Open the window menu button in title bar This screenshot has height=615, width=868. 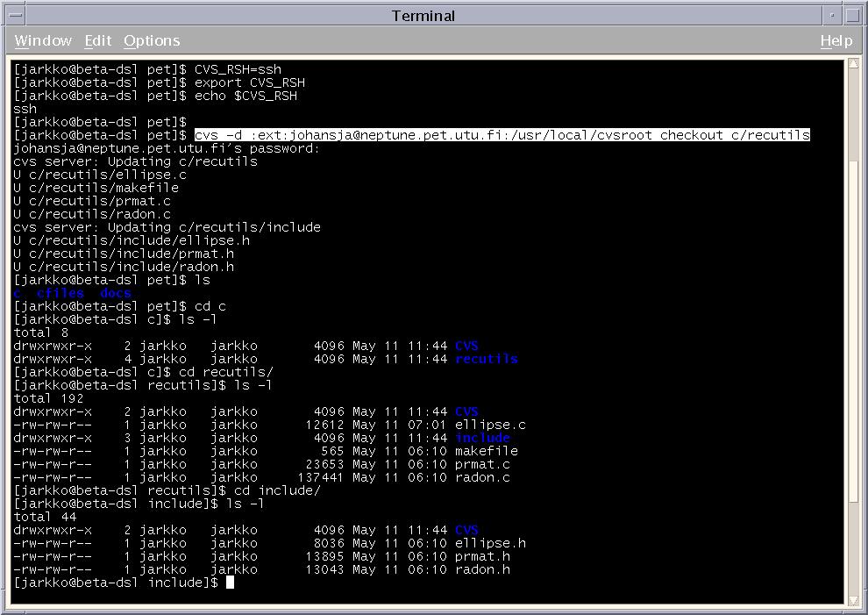(16, 15)
